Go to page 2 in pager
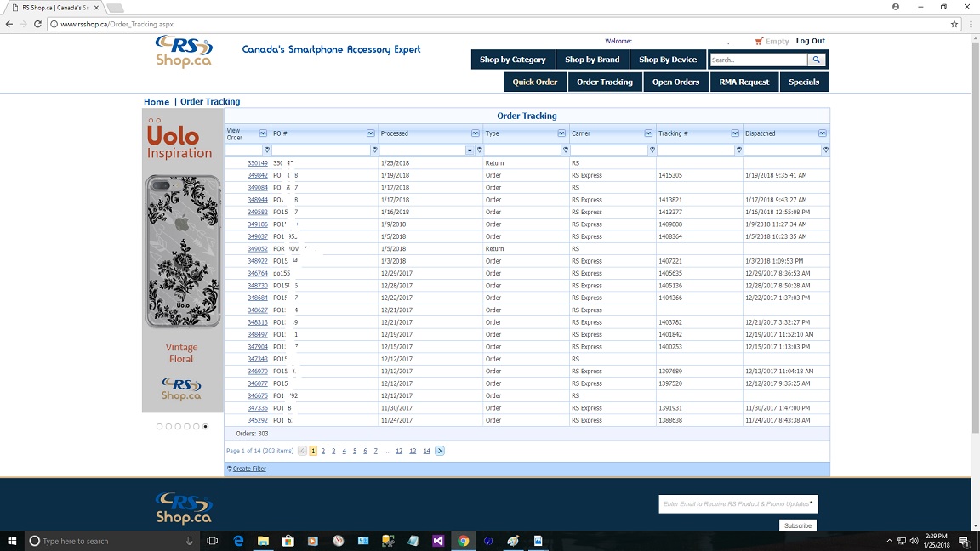 pos(323,451)
